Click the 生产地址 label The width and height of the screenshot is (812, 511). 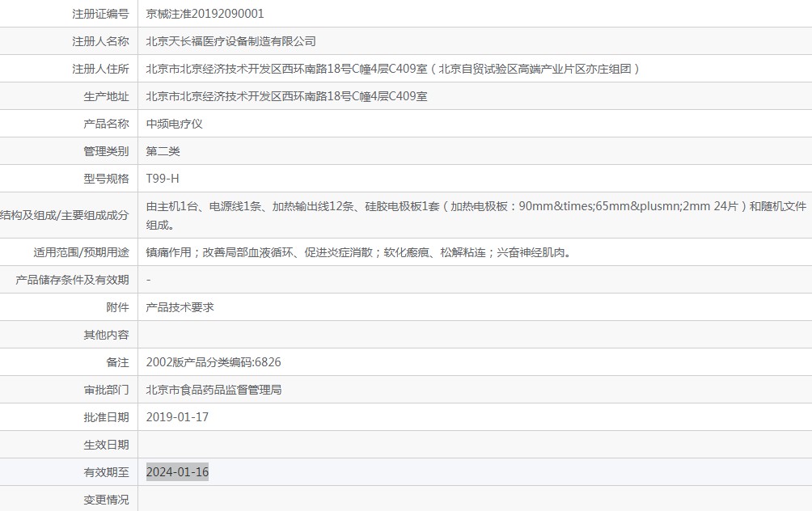106,96
